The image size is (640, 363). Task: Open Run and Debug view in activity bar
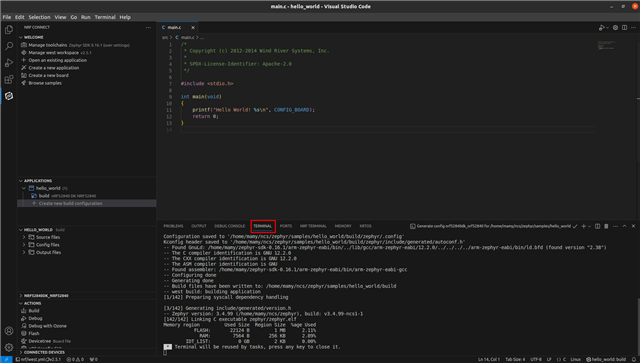coord(9,62)
